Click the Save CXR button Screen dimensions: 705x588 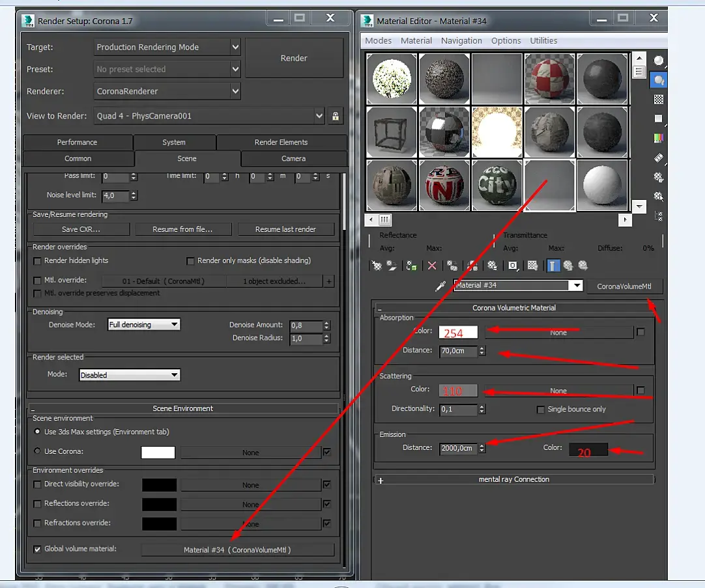pyautogui.click(x=81, y=230)
